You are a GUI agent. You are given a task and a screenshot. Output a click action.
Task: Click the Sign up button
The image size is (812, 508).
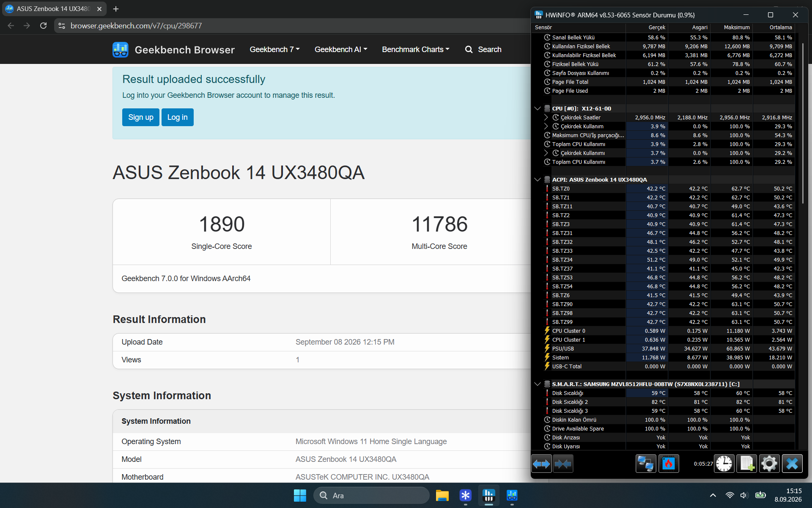[141, 117]
